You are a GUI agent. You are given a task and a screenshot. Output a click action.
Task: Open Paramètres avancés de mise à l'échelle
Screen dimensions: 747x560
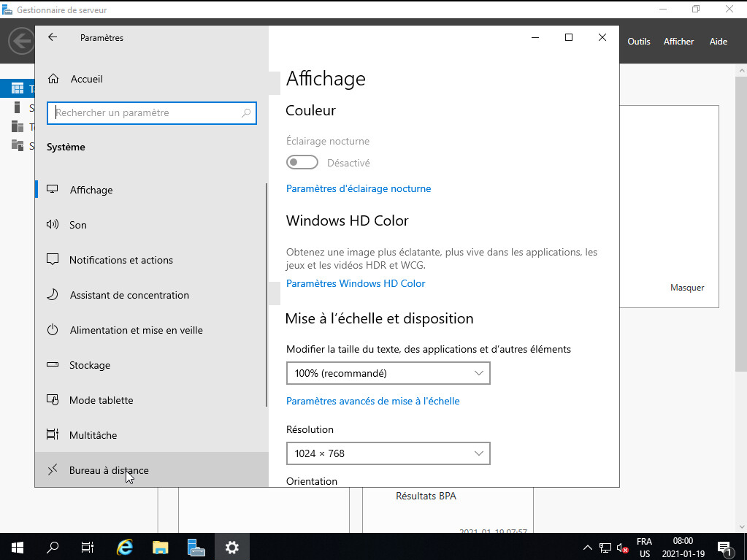coord(372,401)
